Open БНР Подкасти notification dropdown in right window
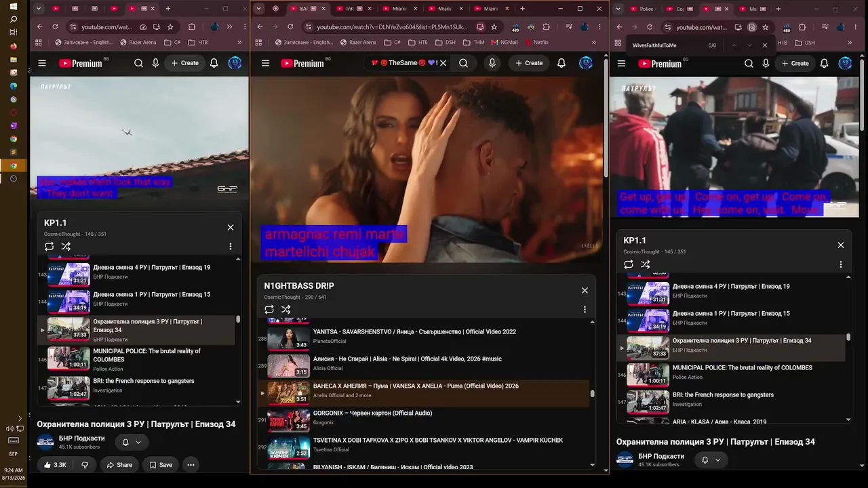Viewport: 868px width, 488px height. [x=711, y=460]
